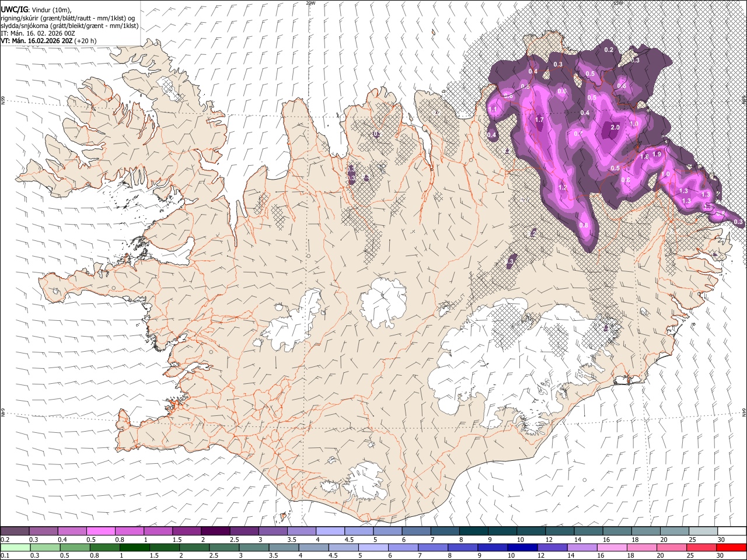Screen dimensions: 747x560
Task: Click the rain legend swatch between 3 and 3.5
Action: point(254,547)
